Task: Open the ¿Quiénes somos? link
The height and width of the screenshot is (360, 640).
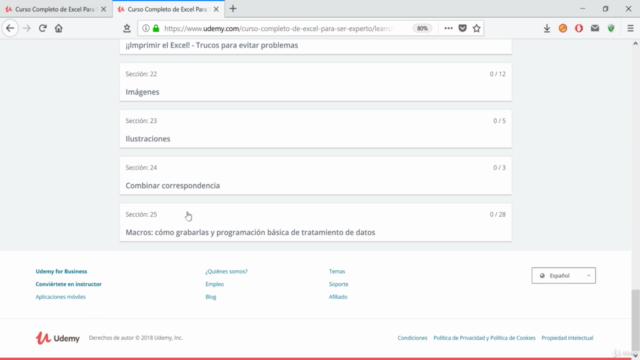Action: tap(227, 271)
